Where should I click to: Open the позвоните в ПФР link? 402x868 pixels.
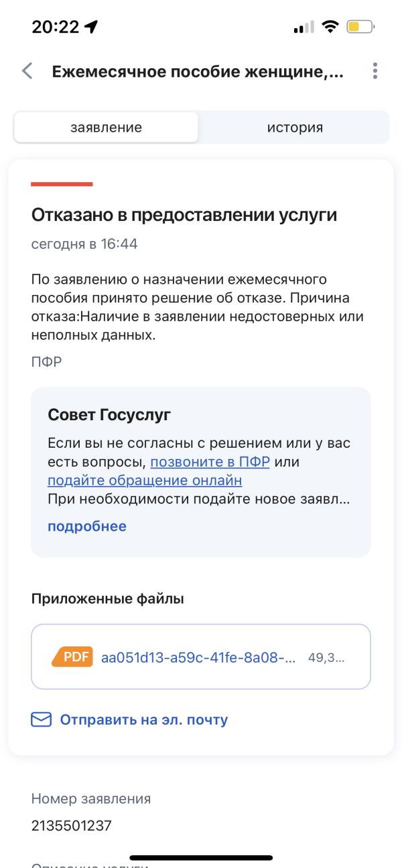coord(210,462)
